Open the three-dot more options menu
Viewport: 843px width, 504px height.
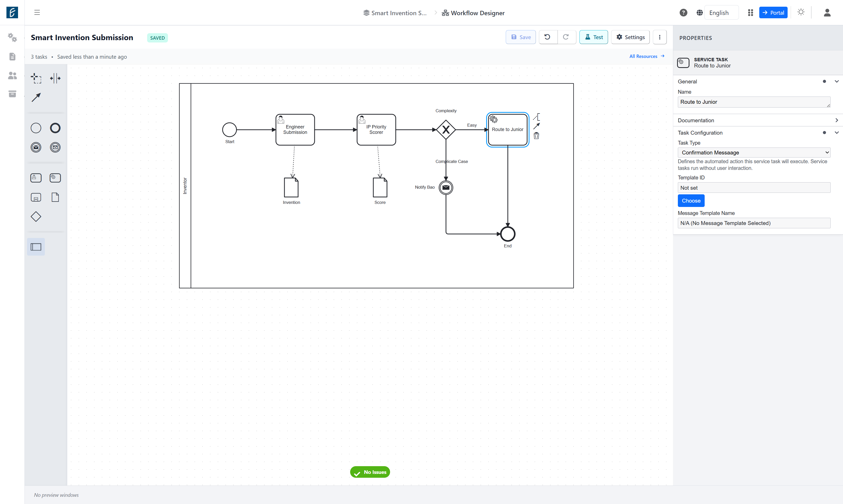click(x=660, y=37)
